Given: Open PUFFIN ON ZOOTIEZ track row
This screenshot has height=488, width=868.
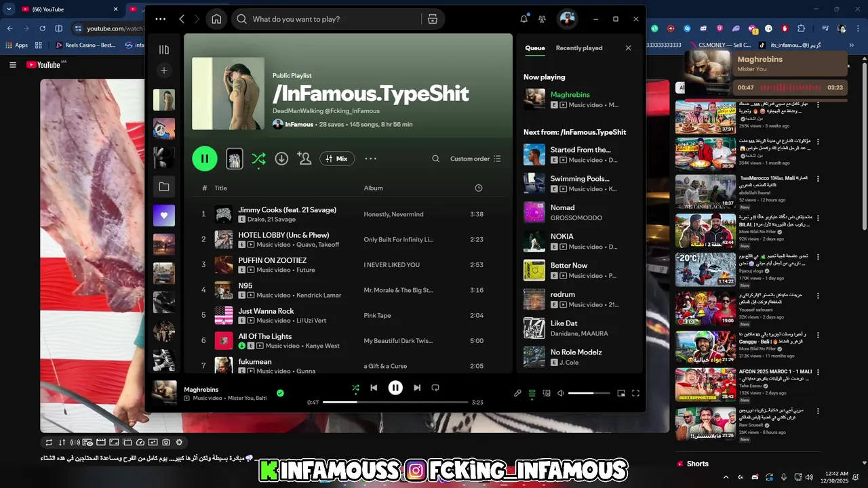Looking at the screenshot, I should pyautogui.click(x=349, y=265).
